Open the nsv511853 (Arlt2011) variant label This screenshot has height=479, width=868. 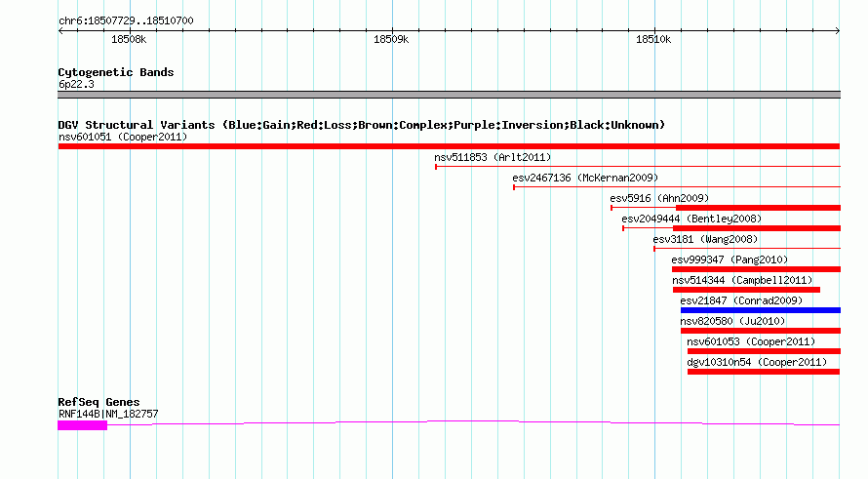point(493,157)
